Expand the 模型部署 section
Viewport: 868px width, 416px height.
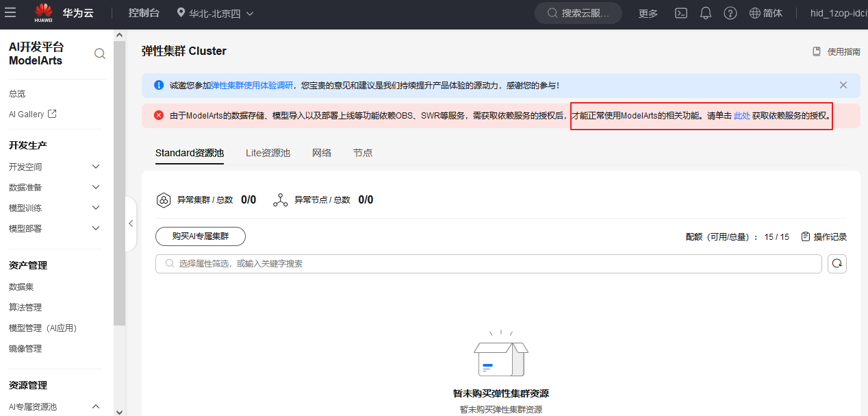tap(54, 228)
